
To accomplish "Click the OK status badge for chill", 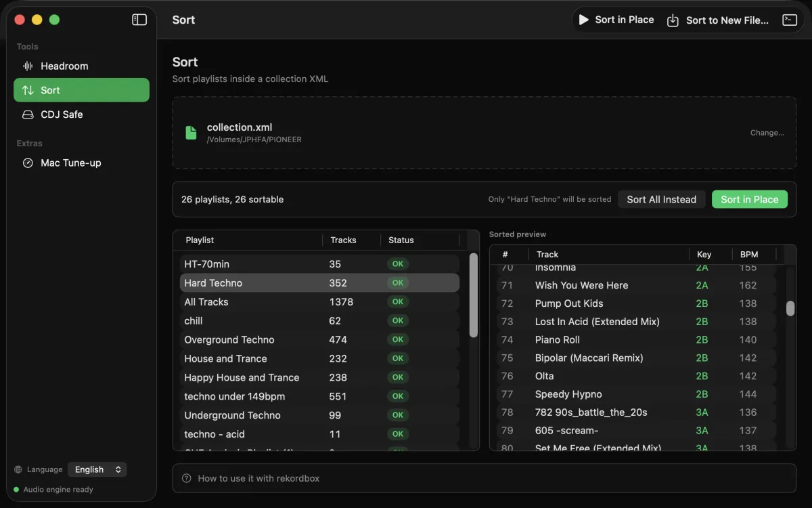I will (398, 321).
